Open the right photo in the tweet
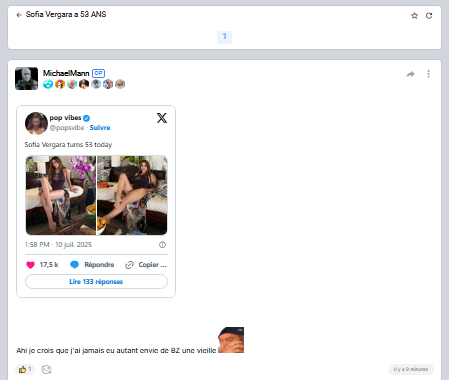 click(132, 195)
